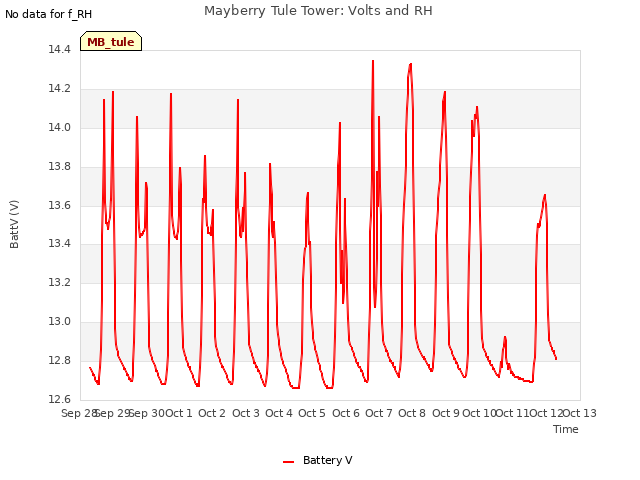This screenshot has width=640, height=480.
Task: Click the Oct 7 x-axis label
Action: pos(379,413)
